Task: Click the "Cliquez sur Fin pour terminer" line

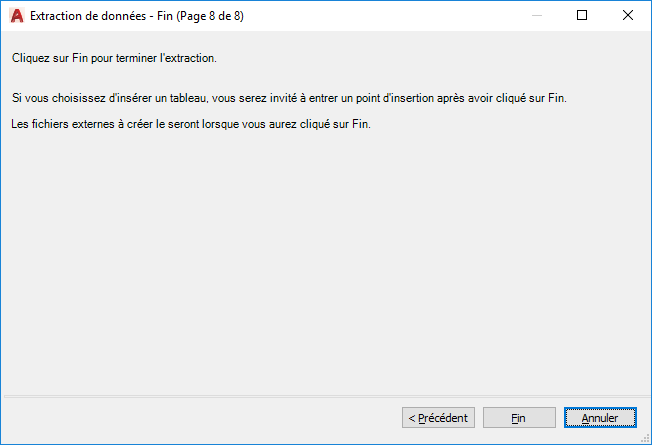Action: coord(114,58)
